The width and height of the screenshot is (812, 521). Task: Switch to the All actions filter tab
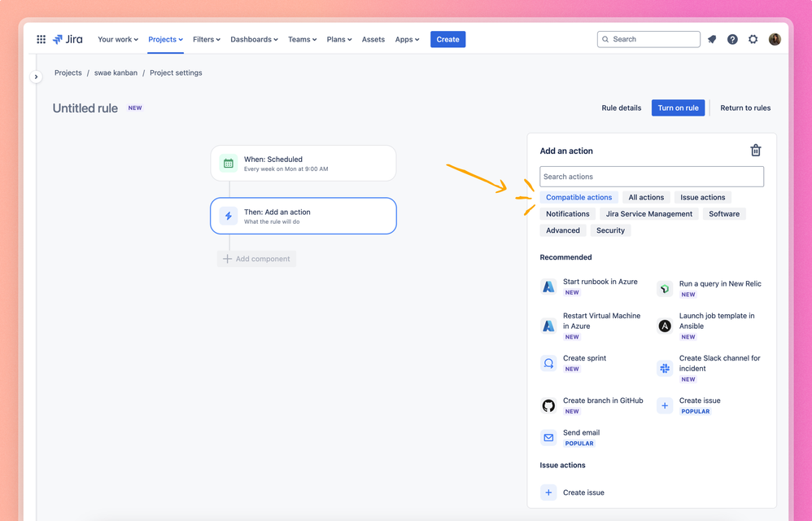click(646, 197)
